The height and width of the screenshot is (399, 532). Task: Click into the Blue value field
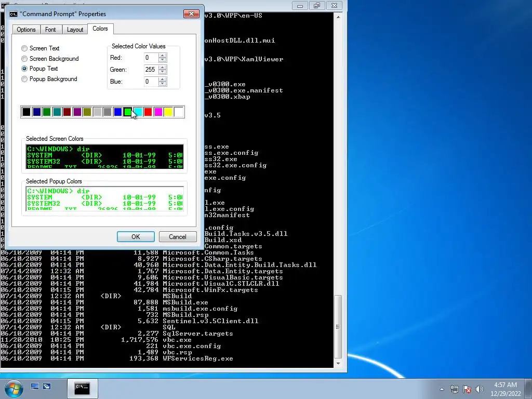click(x=151, y=82)
